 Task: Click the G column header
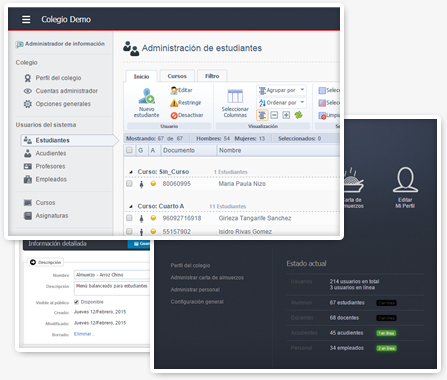click(x=141, y=150)
